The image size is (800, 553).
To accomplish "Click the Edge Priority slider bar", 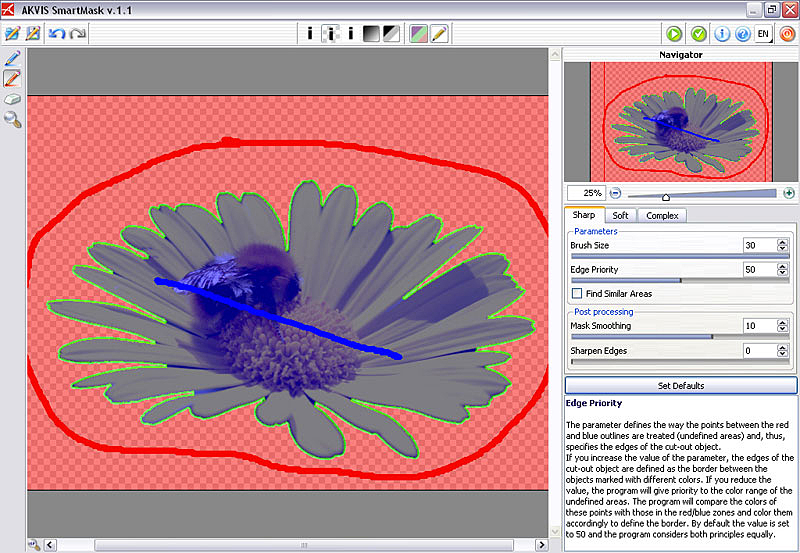I will click(680, 281).
